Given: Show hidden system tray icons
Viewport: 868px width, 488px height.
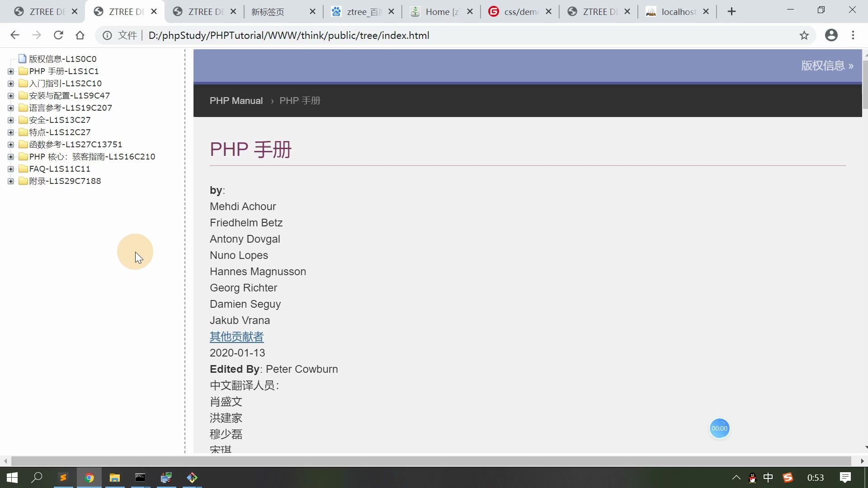Looking at the screenshot, I should 736,478.
